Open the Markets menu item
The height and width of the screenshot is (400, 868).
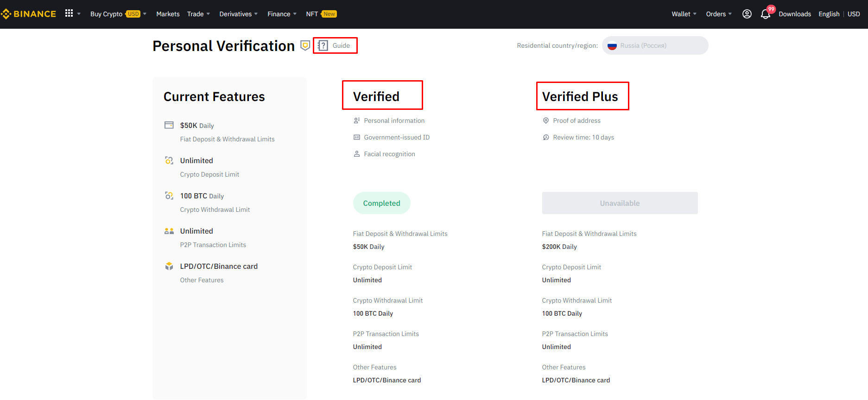(x=168, y=14)
